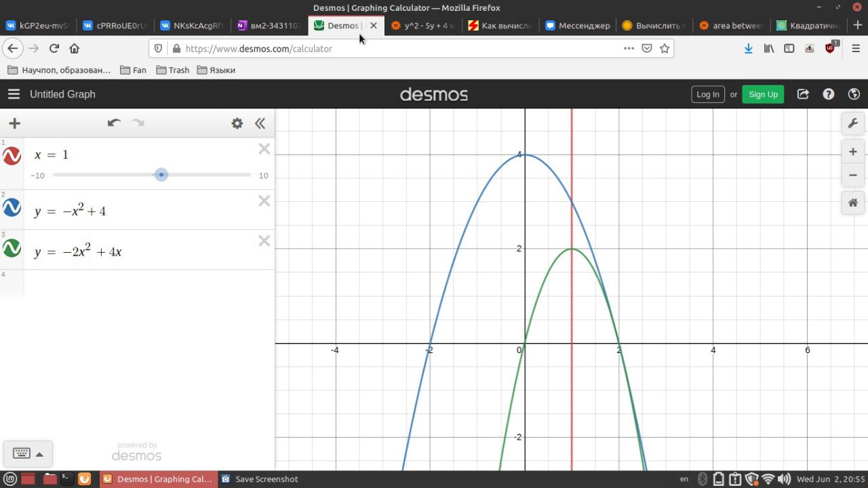Reload the current page
This screenshot has height=488, width=868.
pyautogui.click(x=54, y=48)
